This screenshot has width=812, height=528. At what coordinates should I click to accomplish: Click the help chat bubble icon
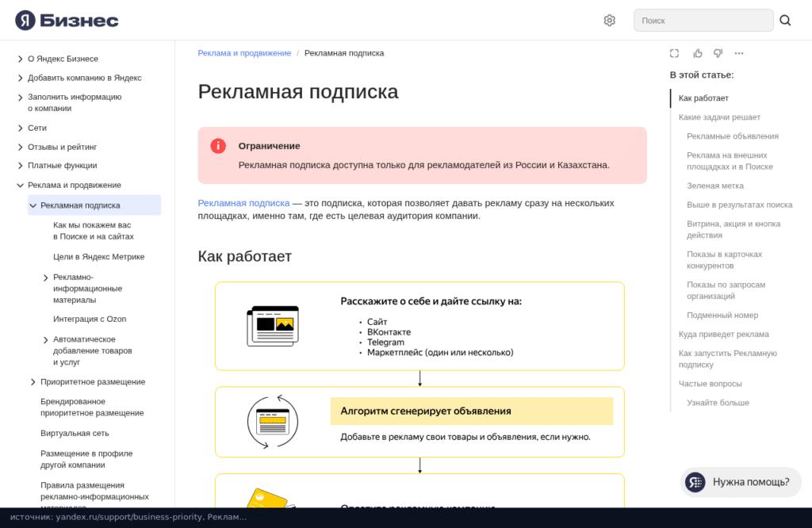coord(695,483)
